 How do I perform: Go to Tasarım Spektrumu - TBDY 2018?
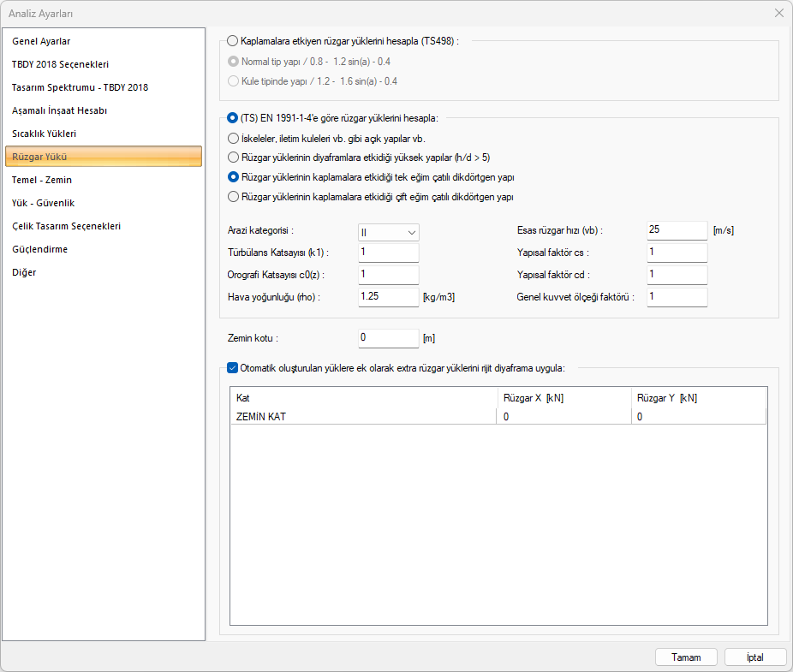coord(80,87)
